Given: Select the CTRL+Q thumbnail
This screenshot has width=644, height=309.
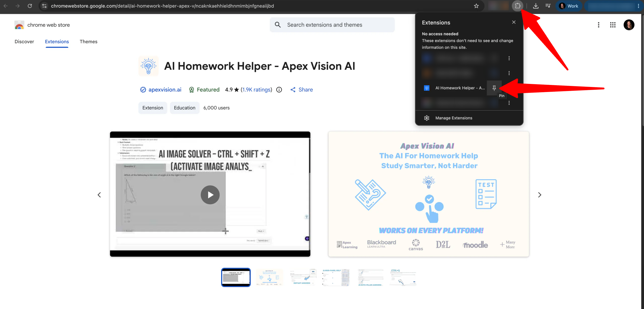Looking at the screenshot, I should pos(403,277).
